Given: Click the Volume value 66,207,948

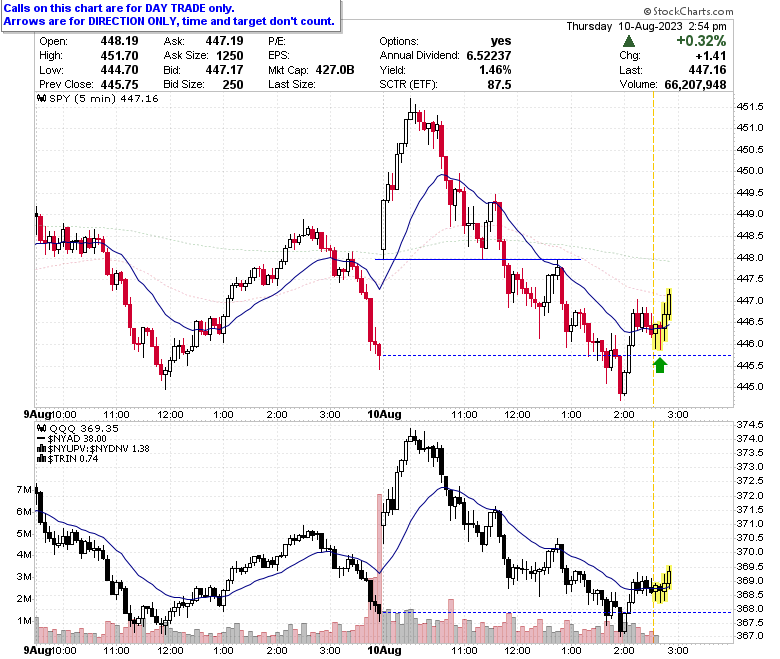Looking at the screenshot, I should point(695,84).
